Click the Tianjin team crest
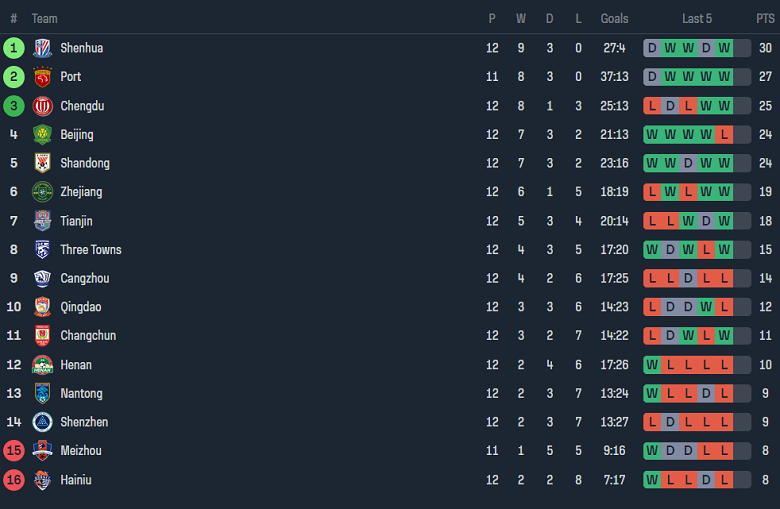 [42, 221]
